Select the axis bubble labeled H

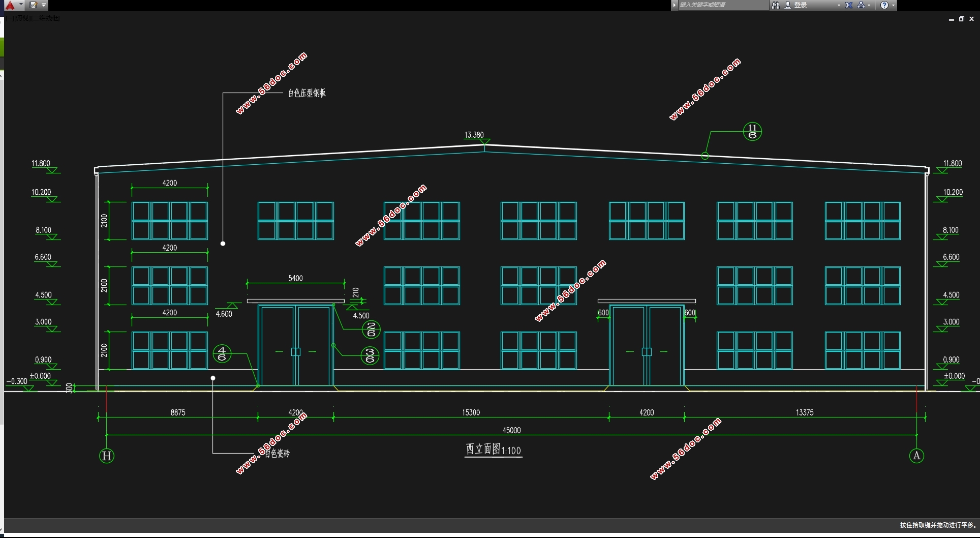[x=106, y=456]
